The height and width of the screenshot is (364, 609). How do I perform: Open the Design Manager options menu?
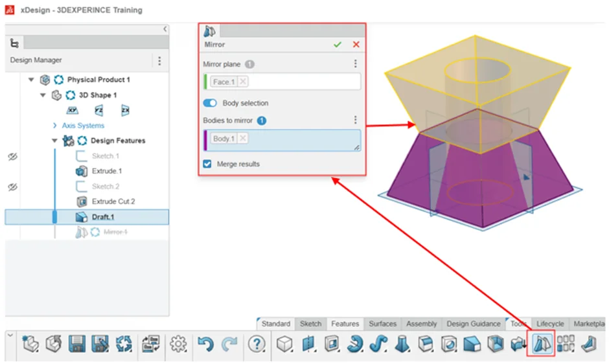[x=159, y=60]
